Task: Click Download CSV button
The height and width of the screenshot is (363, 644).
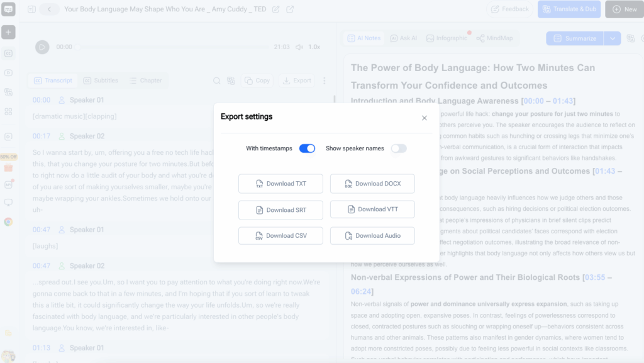Action: coord(280,236)
